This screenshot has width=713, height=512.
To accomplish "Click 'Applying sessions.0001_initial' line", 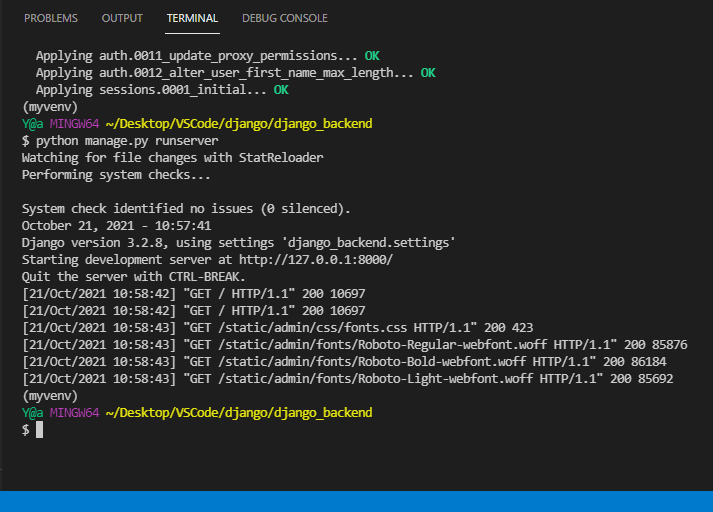I will coord(162,90).
